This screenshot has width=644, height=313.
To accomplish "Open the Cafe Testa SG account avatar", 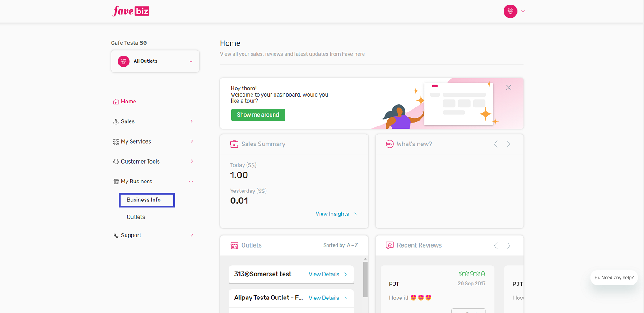I will (x=510, y=11).
